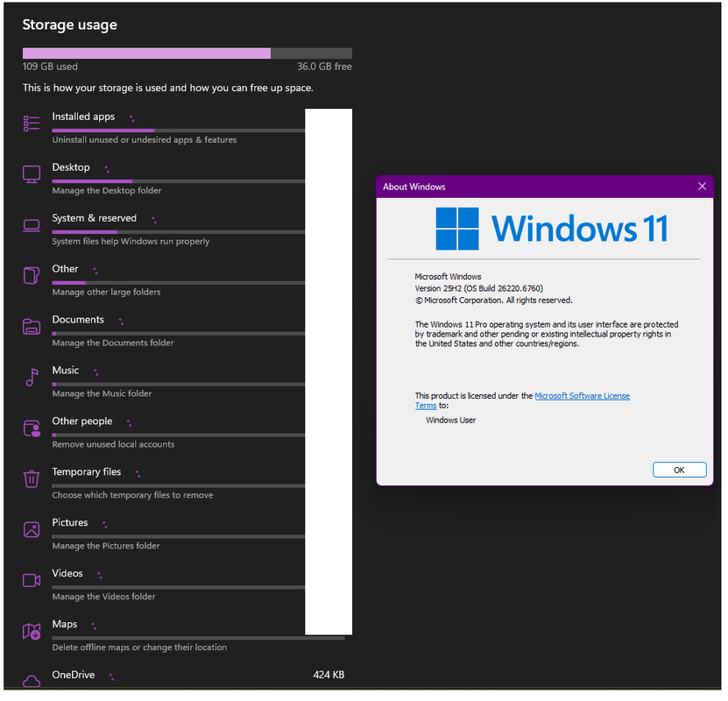The height and width of the screenshot is (701, 728).
Task: Open System & reserved storage details
Action: [187, 230]
